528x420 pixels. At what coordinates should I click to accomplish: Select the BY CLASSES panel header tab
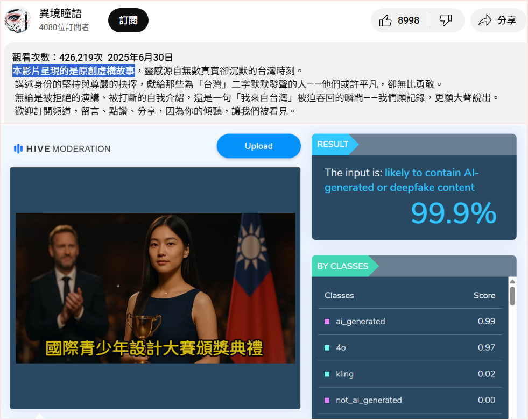(x=343, y=266)
